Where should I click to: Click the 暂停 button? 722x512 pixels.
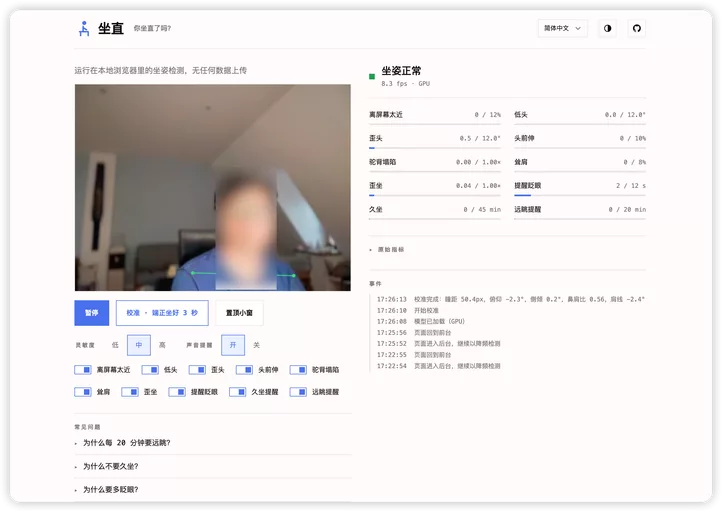92,313
